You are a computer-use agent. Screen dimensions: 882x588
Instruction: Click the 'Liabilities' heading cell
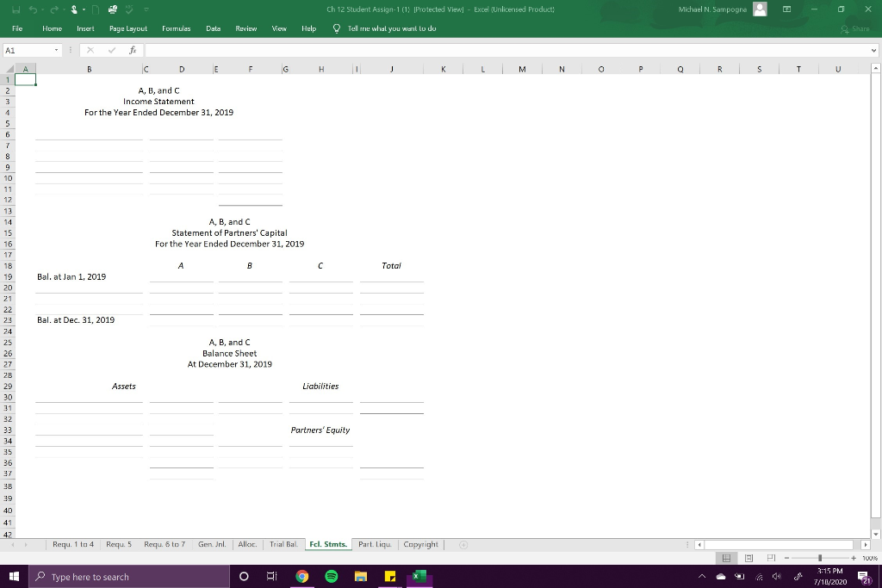click(x=320, y=387)
